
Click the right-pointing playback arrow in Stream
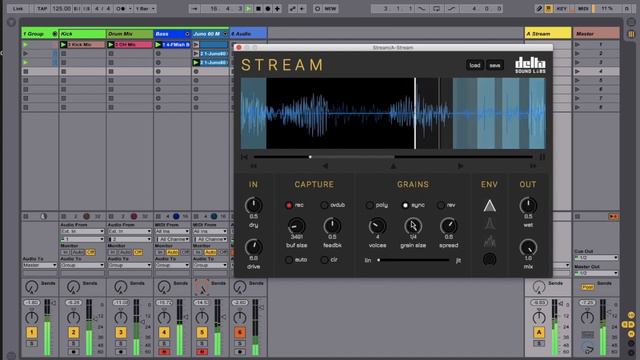(x=460, y=166)
